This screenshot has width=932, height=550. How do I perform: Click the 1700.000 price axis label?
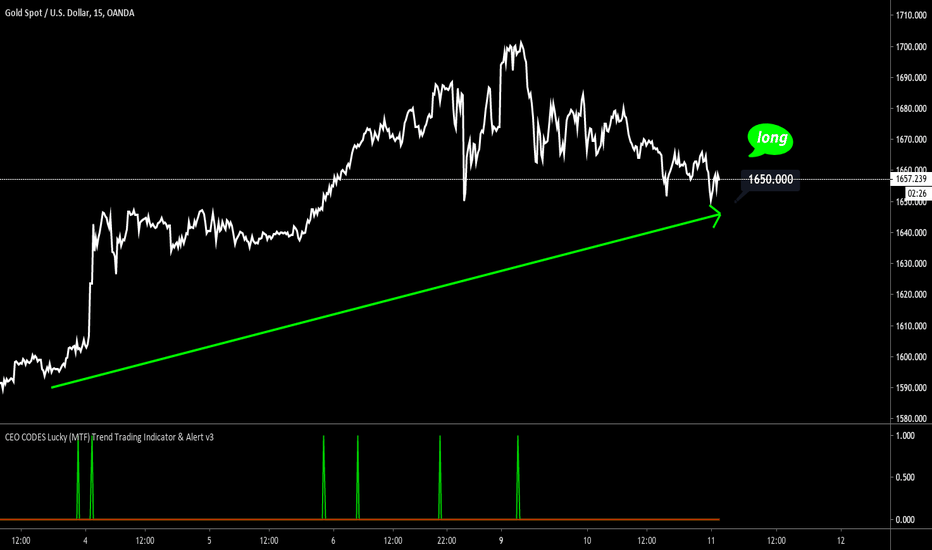click(x=911, y=46)
